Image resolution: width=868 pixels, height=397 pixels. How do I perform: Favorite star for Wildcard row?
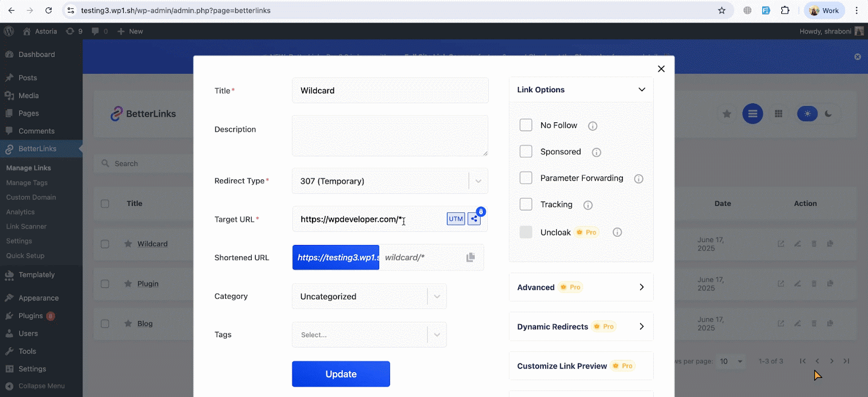[128, 244]
